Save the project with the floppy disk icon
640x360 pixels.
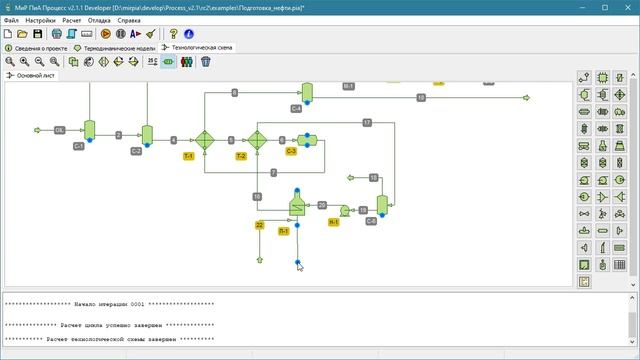click(38, 34)
